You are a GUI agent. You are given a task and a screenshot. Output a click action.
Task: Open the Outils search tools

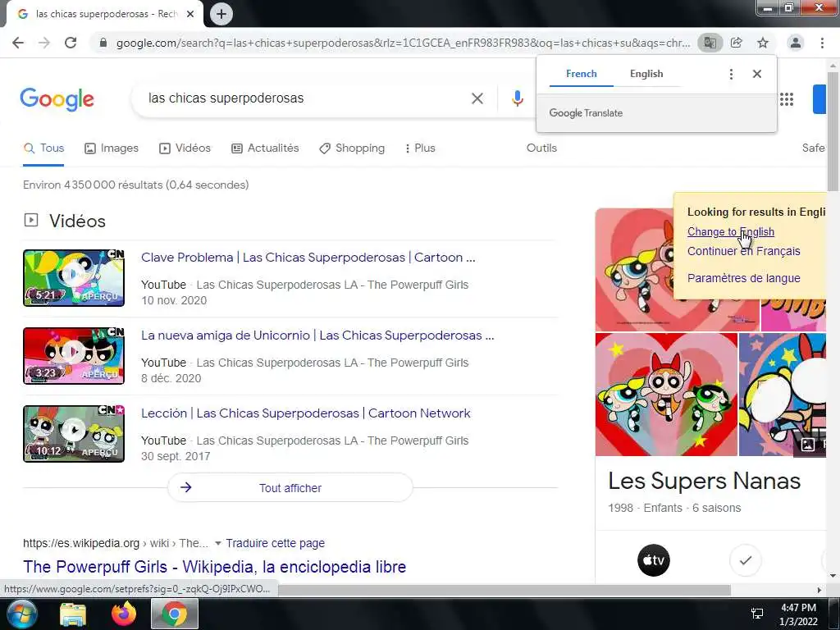(541, 148)
